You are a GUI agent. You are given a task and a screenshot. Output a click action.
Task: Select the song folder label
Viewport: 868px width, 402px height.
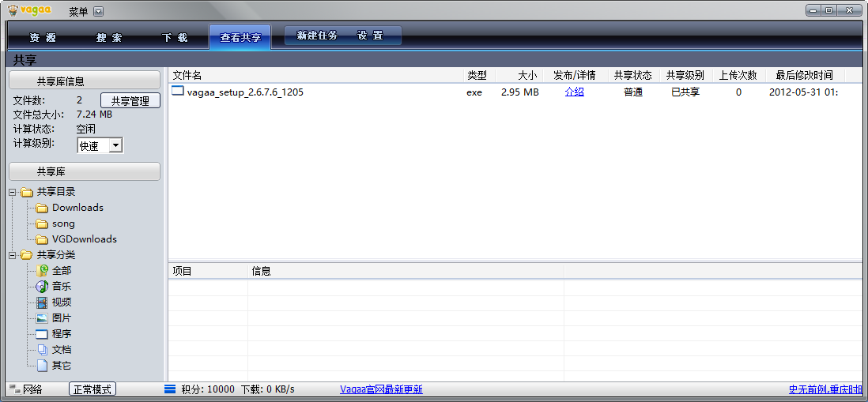pos(64,224)
